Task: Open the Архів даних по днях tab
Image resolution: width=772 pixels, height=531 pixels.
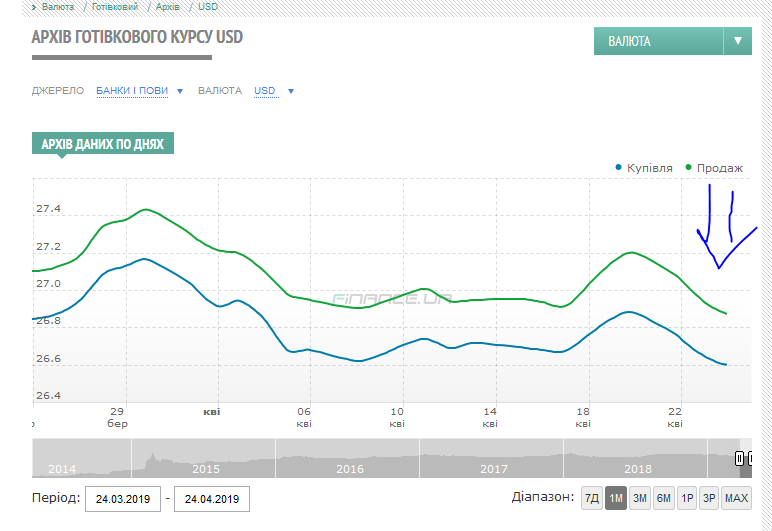Action: coord(103,144)
